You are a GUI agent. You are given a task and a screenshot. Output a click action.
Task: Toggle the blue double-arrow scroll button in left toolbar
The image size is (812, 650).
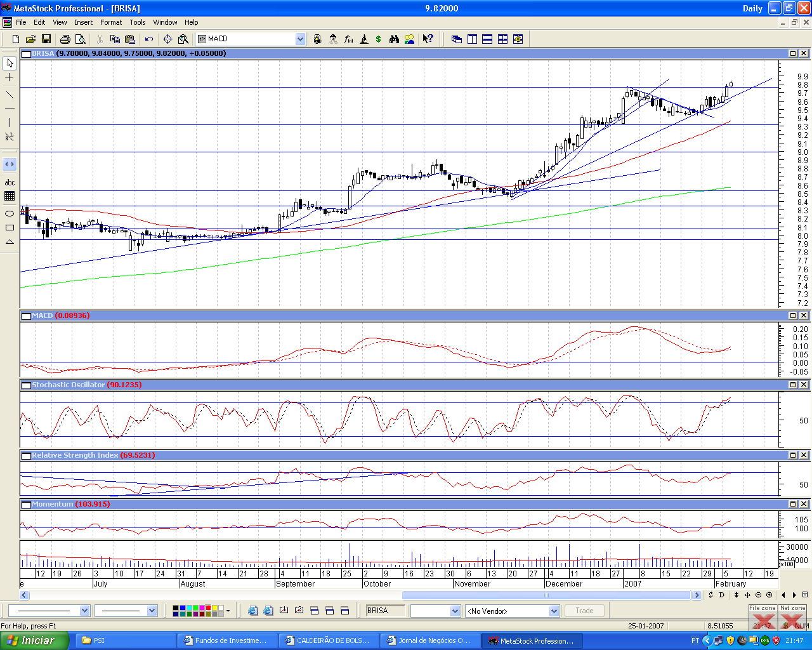click(10, 164)
